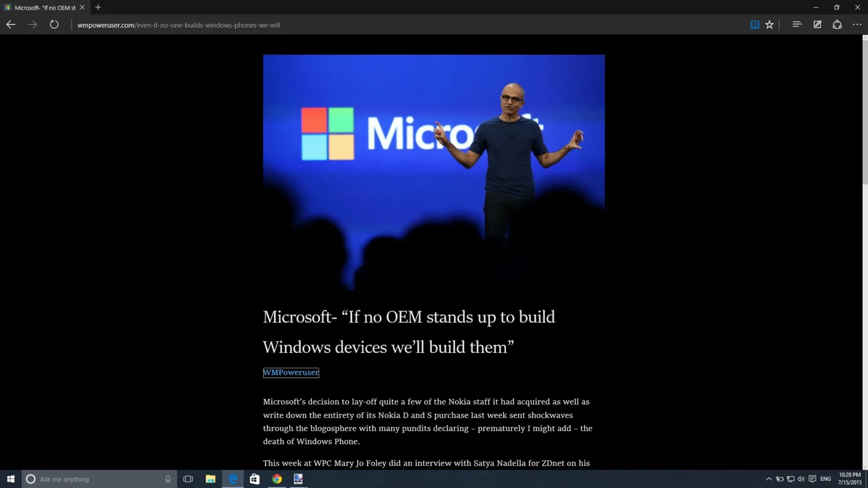Show hidden system tray icons
Image resolution: width=868 pixels, height=488 pixels.
[x=769, y=479]
